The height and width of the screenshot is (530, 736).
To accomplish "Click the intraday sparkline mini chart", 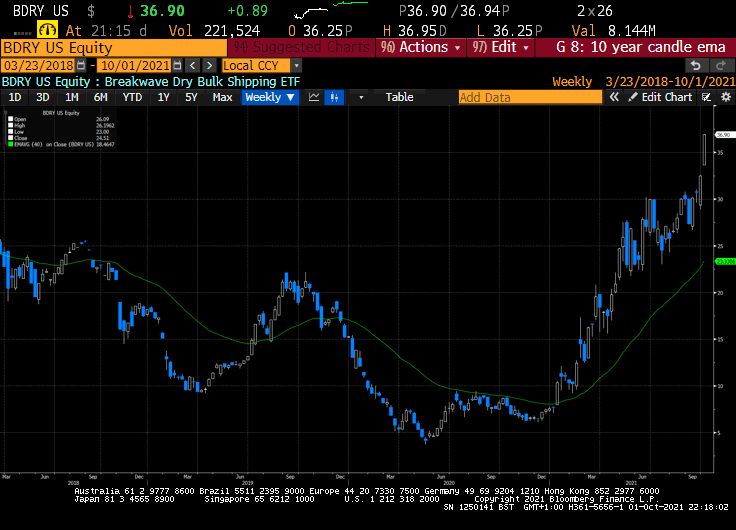I will tap(330, 9).
